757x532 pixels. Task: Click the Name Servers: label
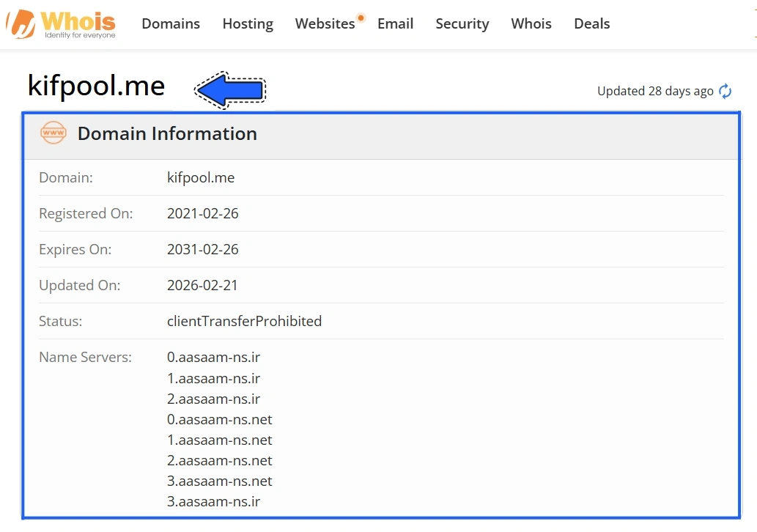(85, 358)
